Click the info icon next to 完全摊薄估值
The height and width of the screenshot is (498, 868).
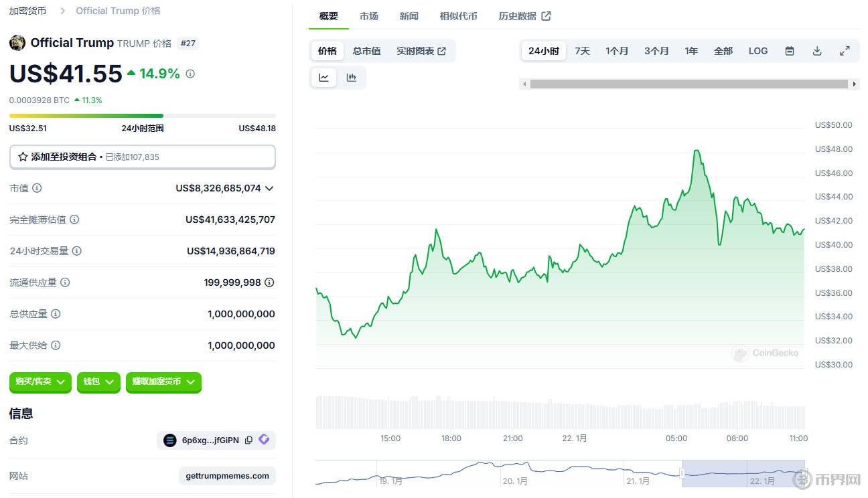click(x=74, y=220)
